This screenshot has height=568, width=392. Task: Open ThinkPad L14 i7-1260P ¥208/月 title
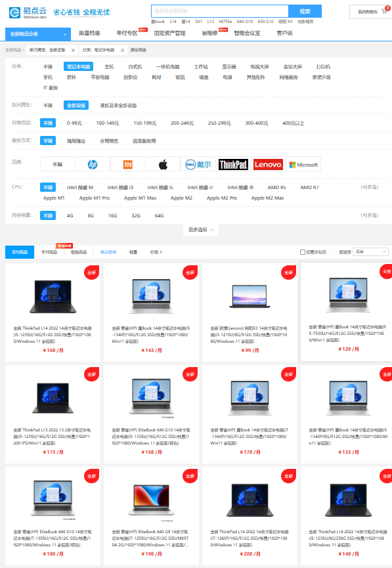coord(250,538)
